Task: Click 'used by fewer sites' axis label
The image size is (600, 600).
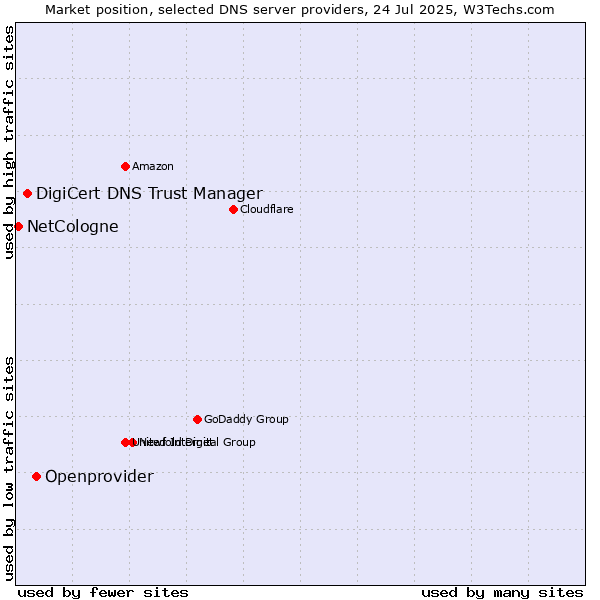Action: [x=103, y=593]
